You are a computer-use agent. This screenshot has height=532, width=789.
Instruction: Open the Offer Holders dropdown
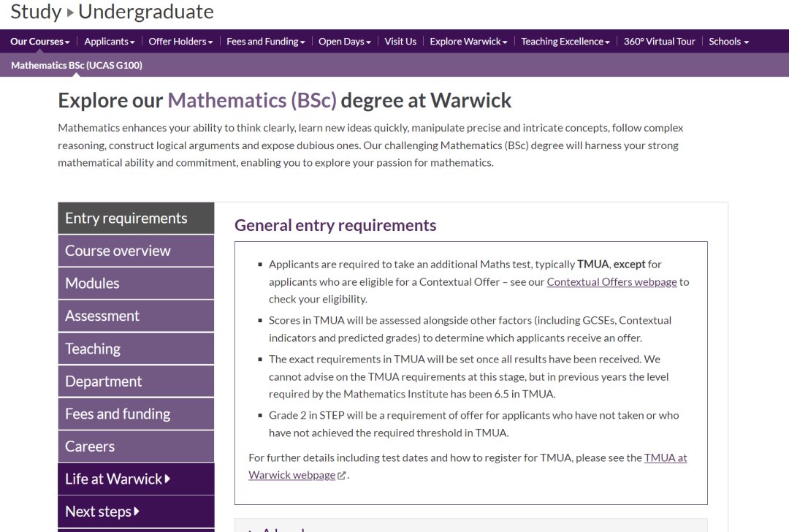tap(180, 42)
